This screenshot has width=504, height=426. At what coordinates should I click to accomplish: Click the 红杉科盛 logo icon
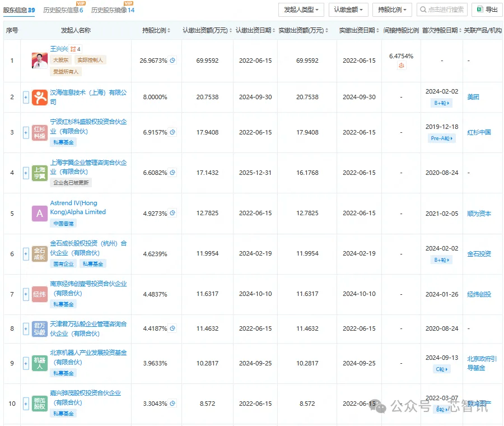(x=40, y=132)
